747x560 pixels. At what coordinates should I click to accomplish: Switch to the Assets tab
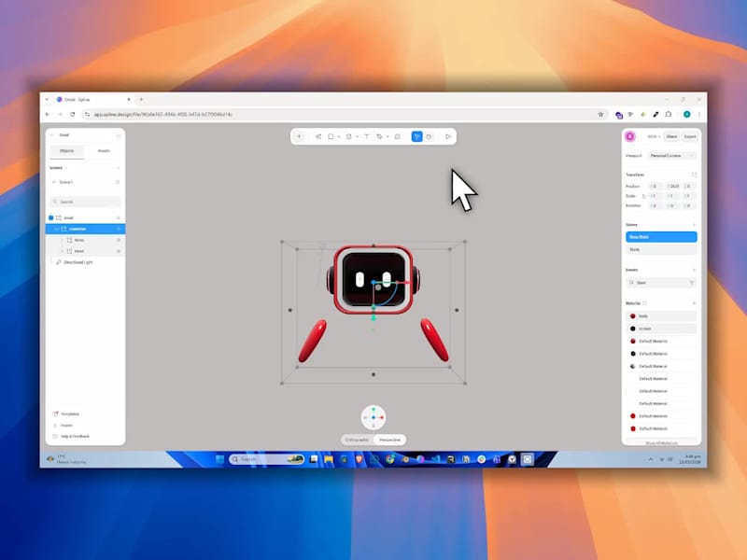click(x=103, y=150)
